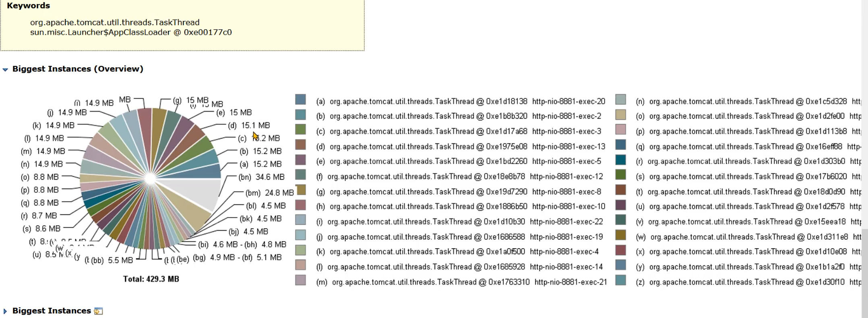Click legend swatch (b) for exec-2
The width and height of the screenshot is (868, 318).
[300, 115]
